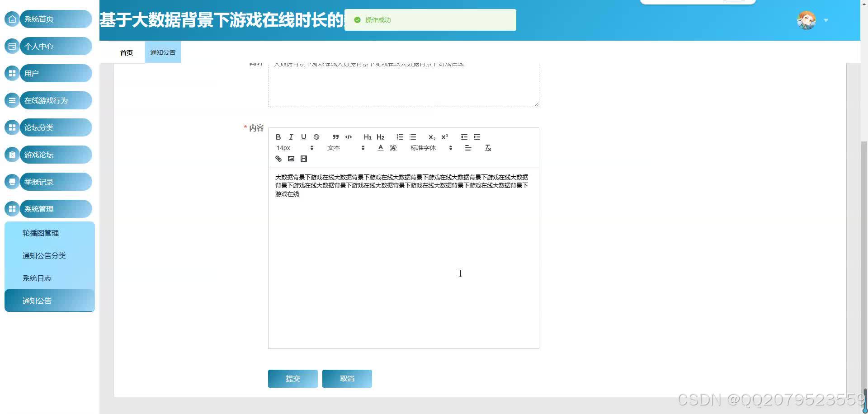Open the 文本 heading style dropdown
This screenshot has width=868, height=414.
pos(346,148)
